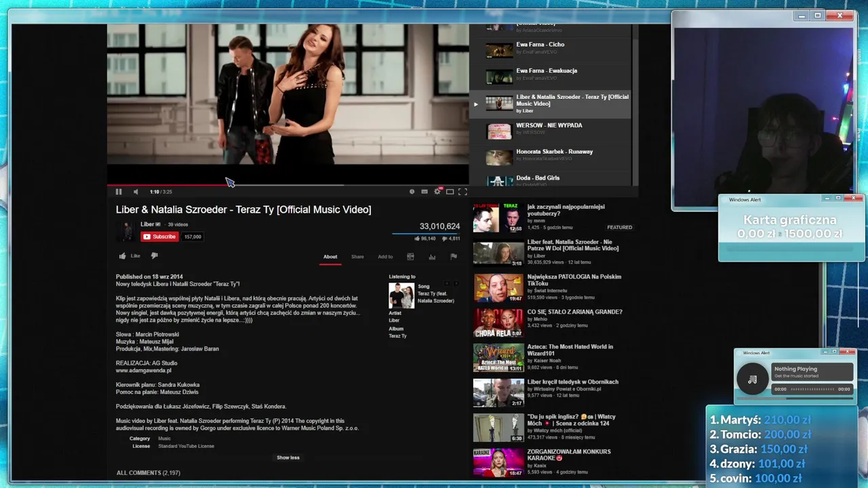Mute the video with the speaker icon
Image resolution: width=868 pixels, height=488 pixels.
coord(136,192)
